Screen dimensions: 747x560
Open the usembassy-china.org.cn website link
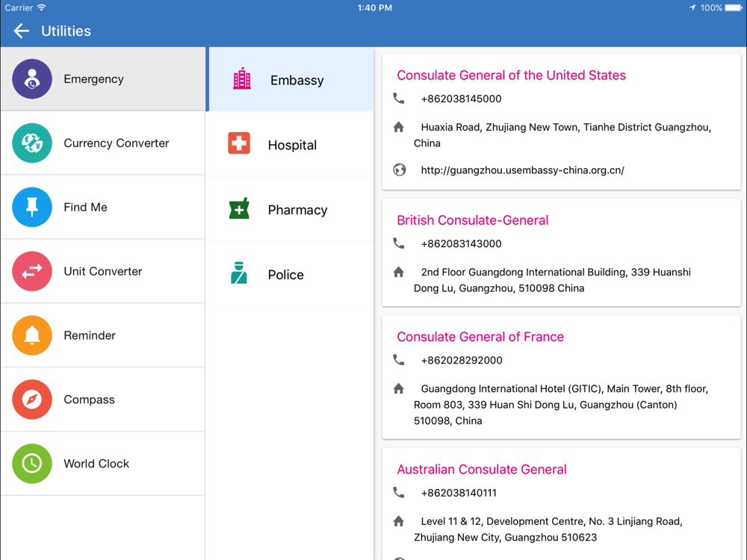523,170
